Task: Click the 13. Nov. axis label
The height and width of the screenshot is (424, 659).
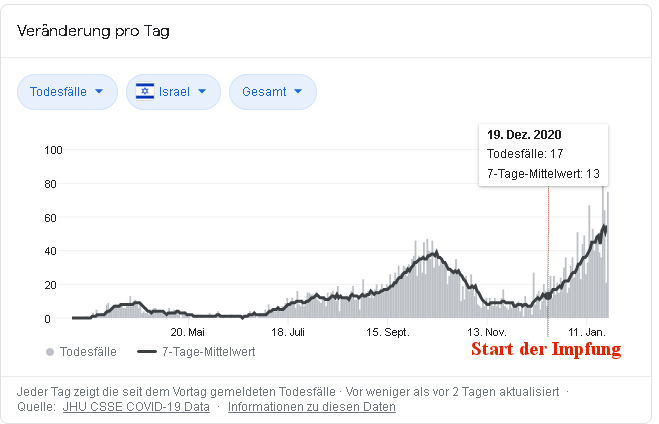Action: click(x=487, y=332)
